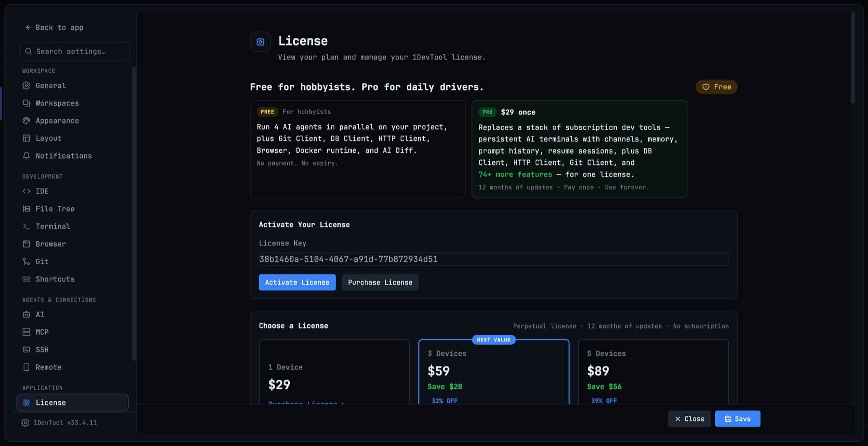This screenshot has height=446, width=868.
Task: Select the 3 Devices $59 license card
Action: click(x=494, y=372)
